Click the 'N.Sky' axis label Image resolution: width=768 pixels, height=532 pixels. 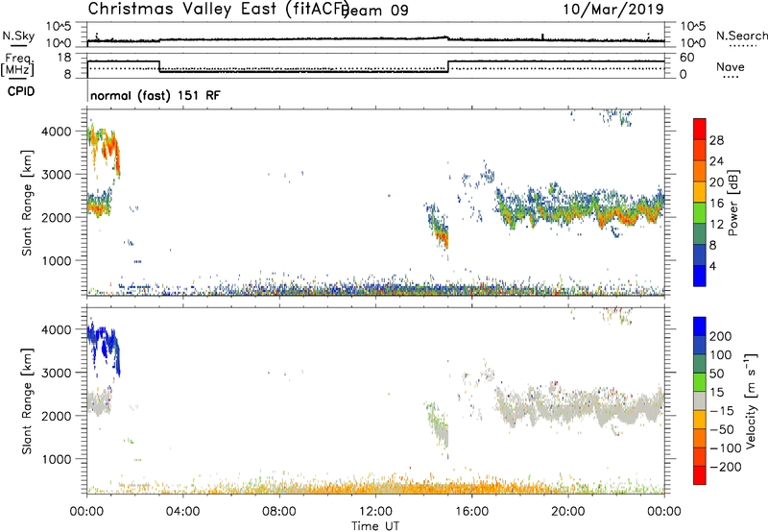pyautogui.click(x=18, y=36)
